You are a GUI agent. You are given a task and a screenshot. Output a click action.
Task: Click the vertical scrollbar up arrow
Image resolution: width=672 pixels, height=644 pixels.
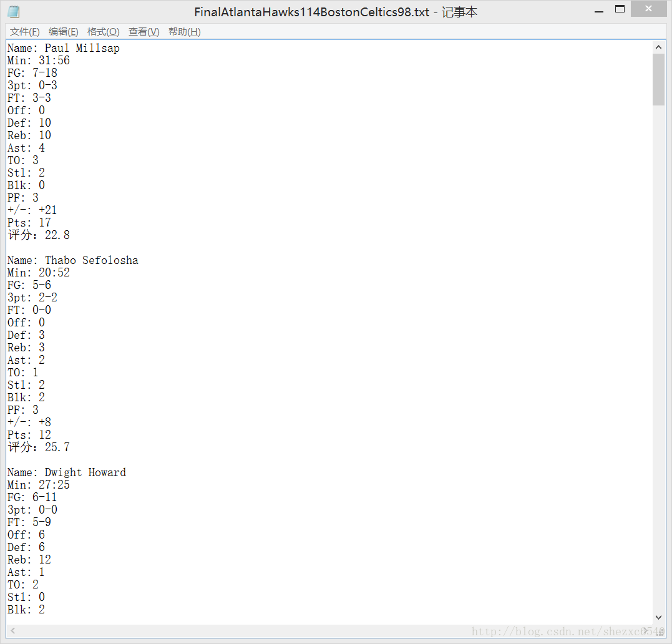(x=658, y=47)
